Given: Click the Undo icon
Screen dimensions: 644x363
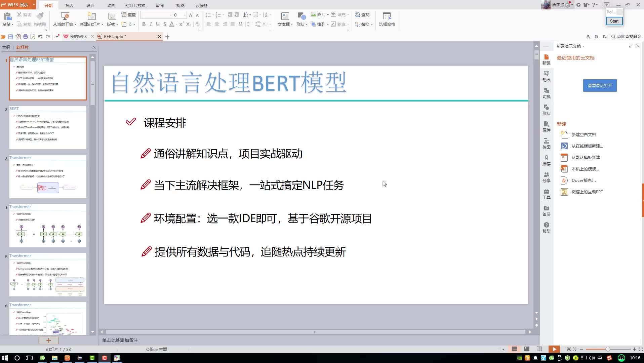Looking at the screenshot, I should pos(40,36).
